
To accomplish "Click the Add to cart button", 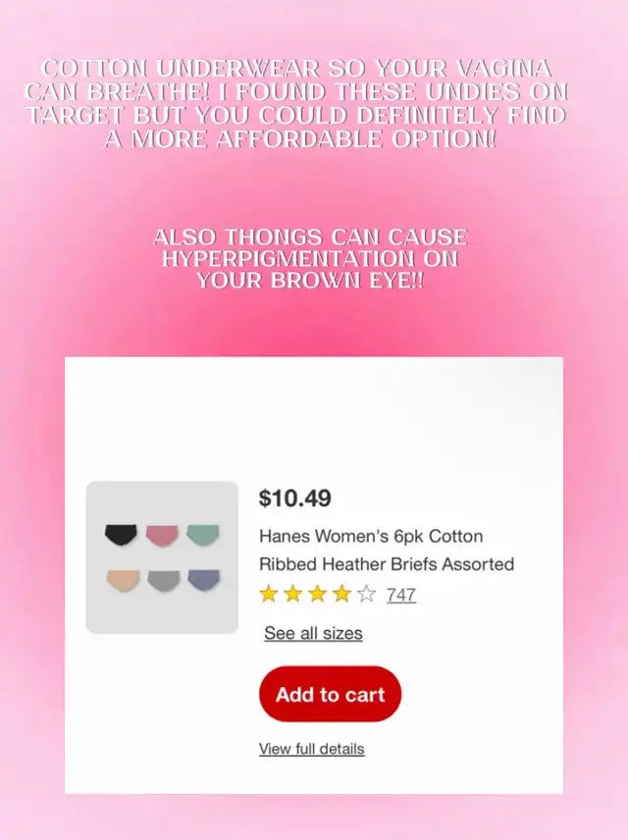I will (x=330, y=695).
